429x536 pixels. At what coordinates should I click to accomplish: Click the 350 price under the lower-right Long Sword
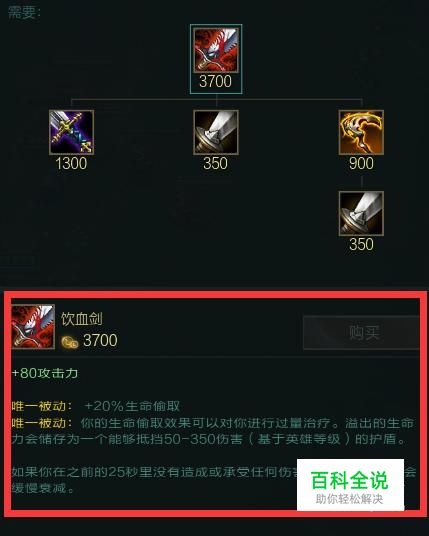point(361,245)
